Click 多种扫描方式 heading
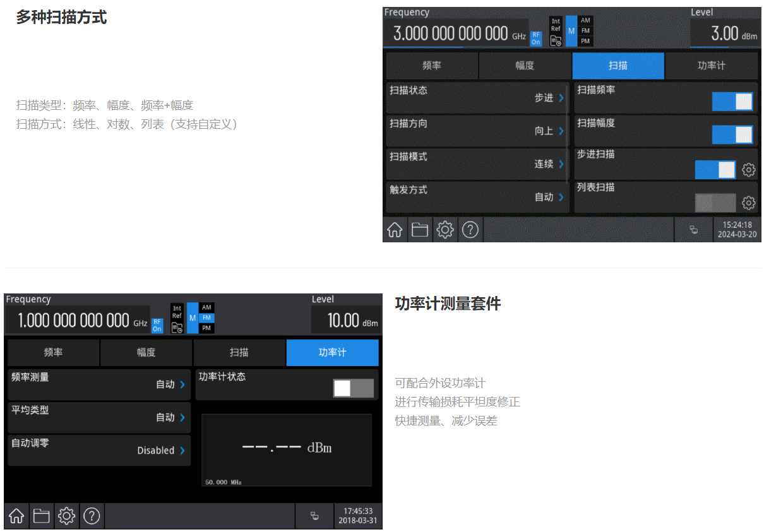 pyautogui.click(x=61, y=18)
